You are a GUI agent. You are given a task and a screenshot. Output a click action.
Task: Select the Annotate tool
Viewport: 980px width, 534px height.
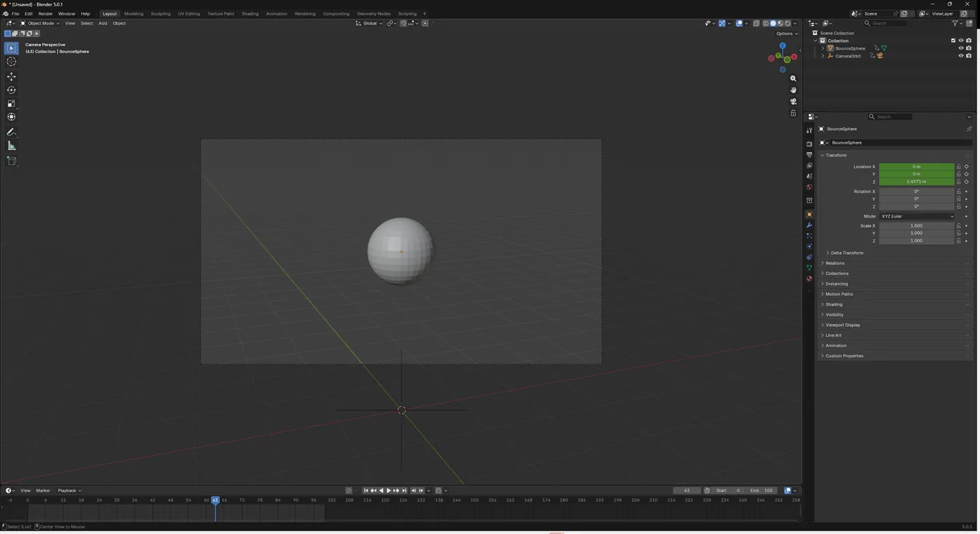[11, 132]
